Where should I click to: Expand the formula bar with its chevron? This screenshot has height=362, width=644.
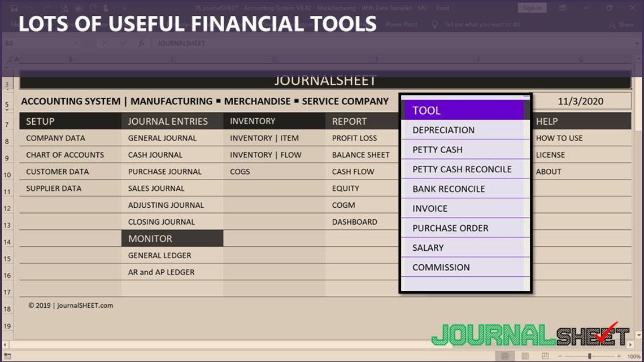(636, 43)
